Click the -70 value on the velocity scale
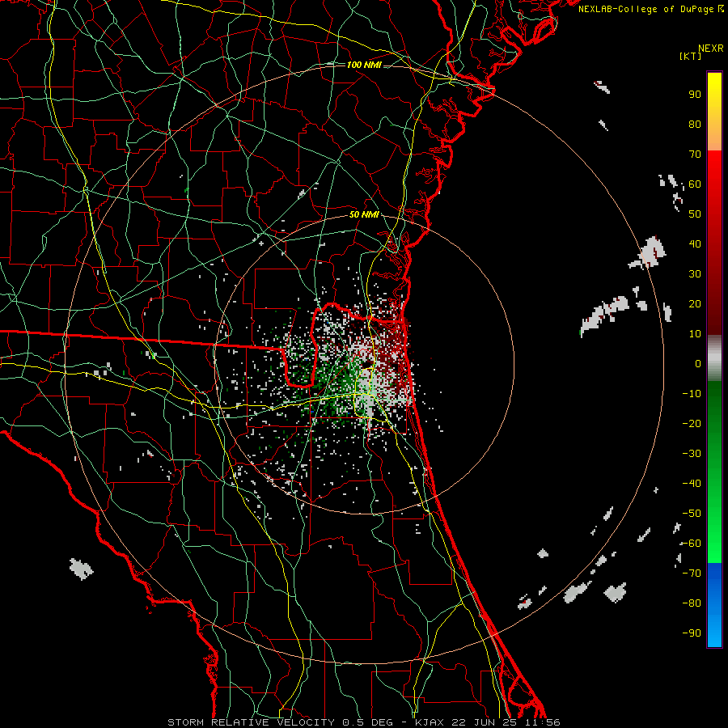This screenshot has height=728, width=728. click(x=692, y=574)
